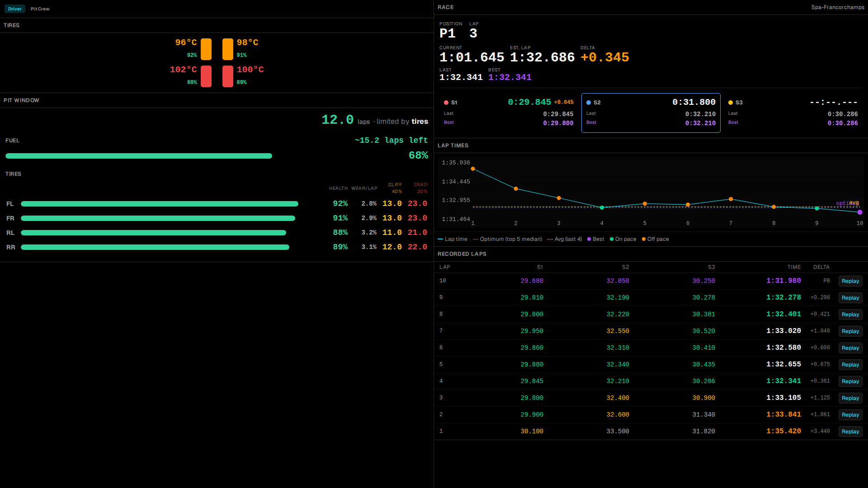The width and height of the screenshot is (868, 488).
Task: Click the RR tire health bar
Action: pos(155,247)
